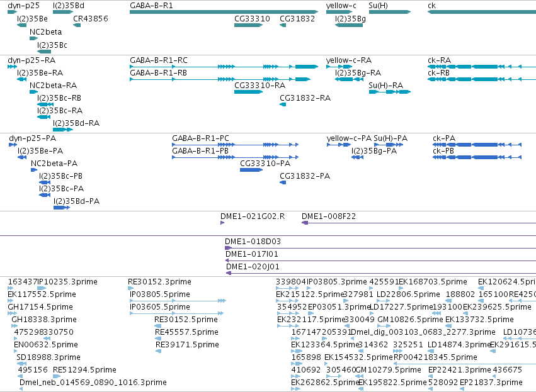Screen dimensions: 536x392
Task: Open the l(2)35Bd-RA transcript label
Action: click(x=76, y=123)
